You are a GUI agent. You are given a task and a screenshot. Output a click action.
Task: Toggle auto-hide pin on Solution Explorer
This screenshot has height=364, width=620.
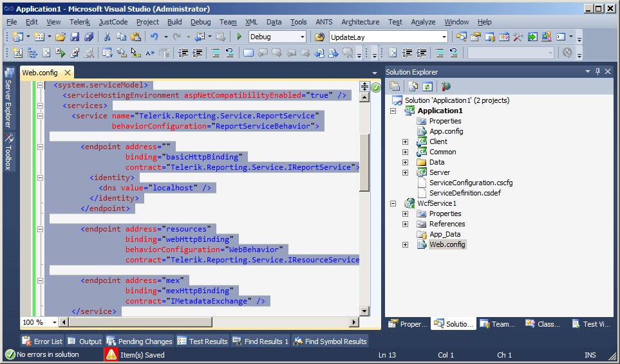click(597, 72)
